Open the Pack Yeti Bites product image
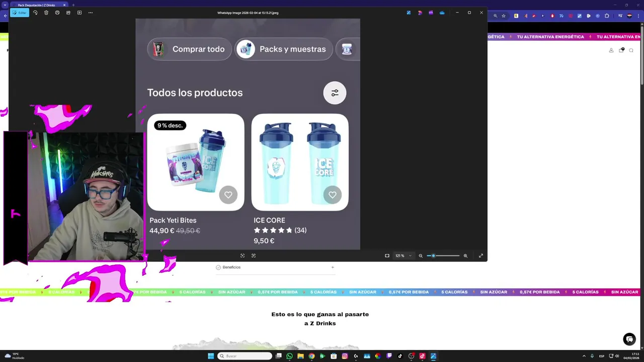Viewport: 644px width, 362px height. pyautogui.click(x=196, y=162)
